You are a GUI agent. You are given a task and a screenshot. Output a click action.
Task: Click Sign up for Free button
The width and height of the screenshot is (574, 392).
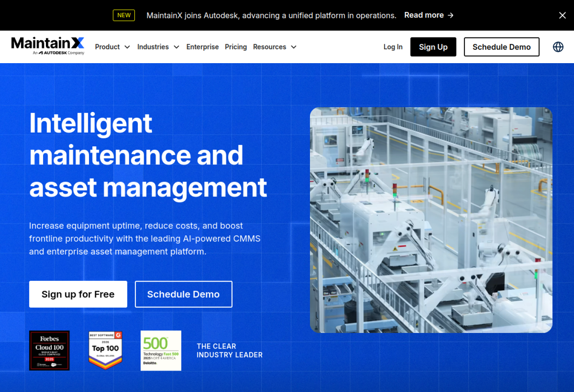point(78,294)
